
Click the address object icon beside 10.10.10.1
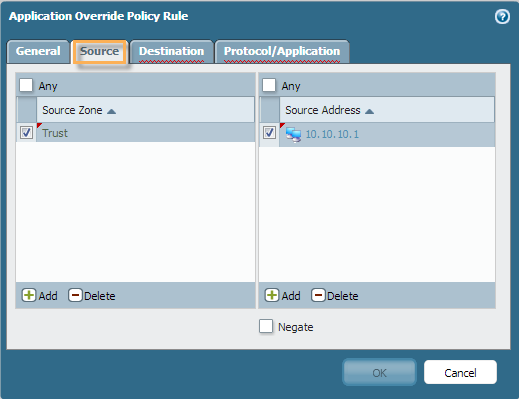(x=293, y=135)
